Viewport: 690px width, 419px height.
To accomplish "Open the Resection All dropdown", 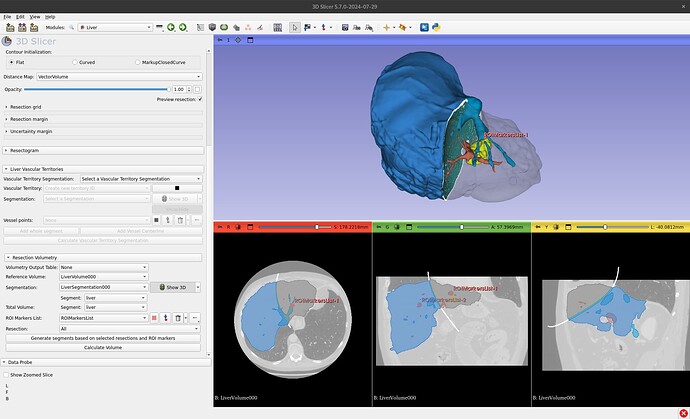I will [x=130, y=329].
